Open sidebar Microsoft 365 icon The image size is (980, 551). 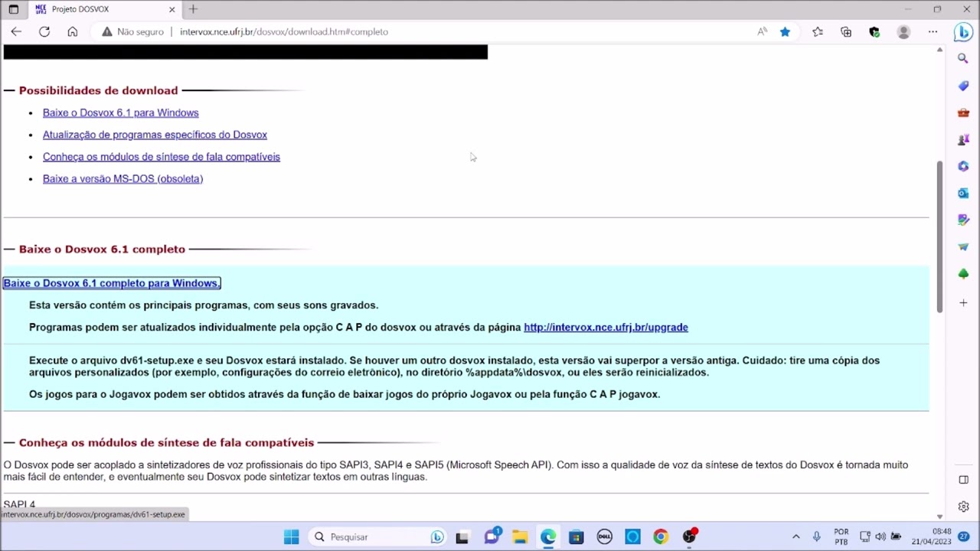(963, 166)
